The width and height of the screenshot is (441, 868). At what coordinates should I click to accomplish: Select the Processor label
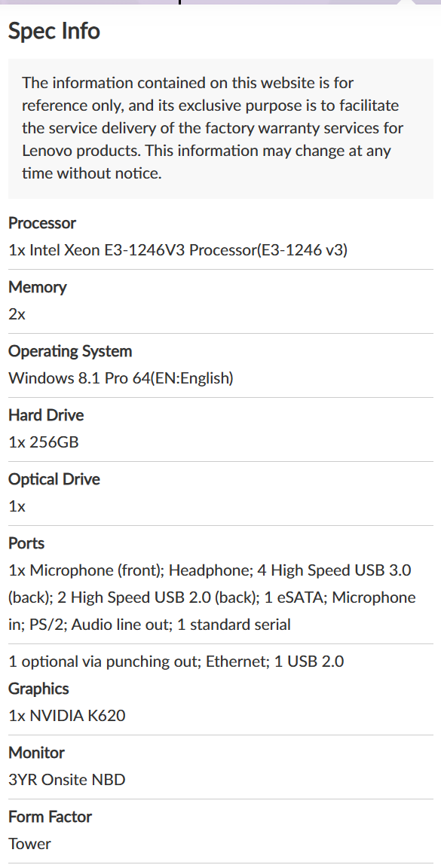(42, 223)
